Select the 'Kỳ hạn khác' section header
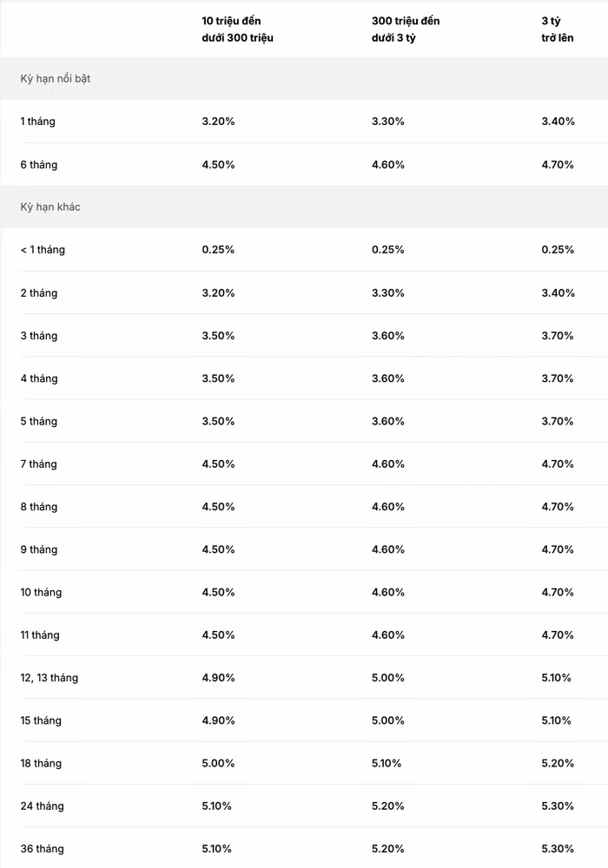Screen dimensions: 608x868 click(50, 207)
